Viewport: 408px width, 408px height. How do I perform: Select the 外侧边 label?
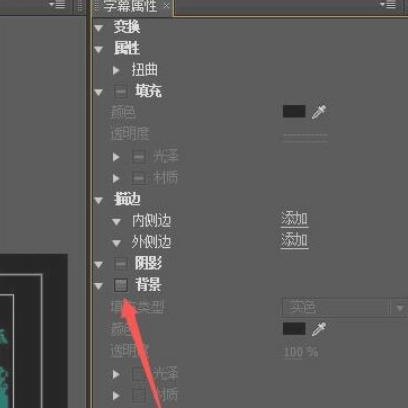(x=152, y=242)
